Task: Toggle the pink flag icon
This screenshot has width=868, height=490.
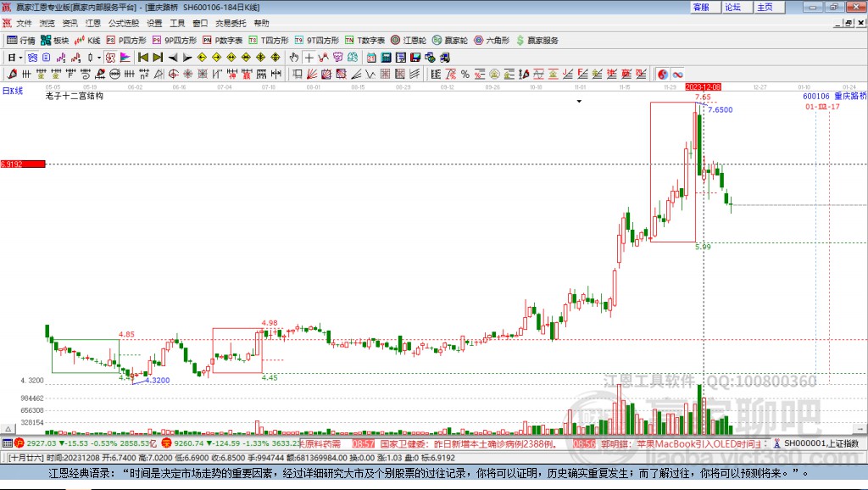Action: click(x=125, y=58)
